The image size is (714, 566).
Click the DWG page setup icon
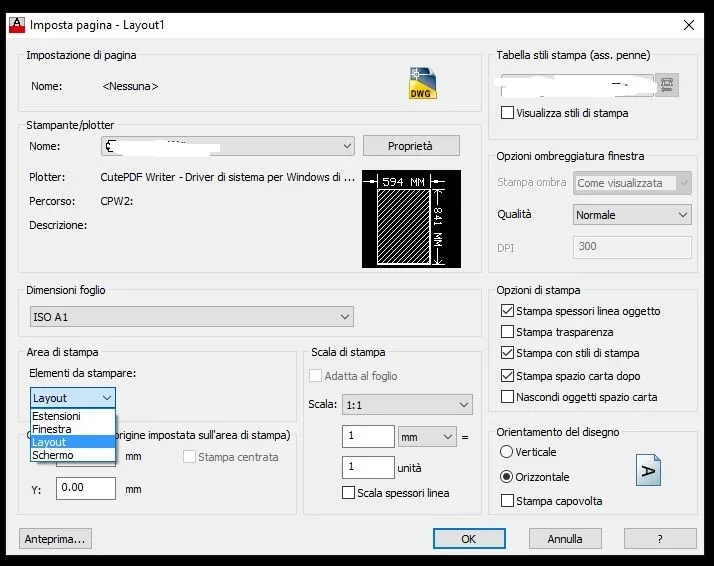(x=423, y=83)
